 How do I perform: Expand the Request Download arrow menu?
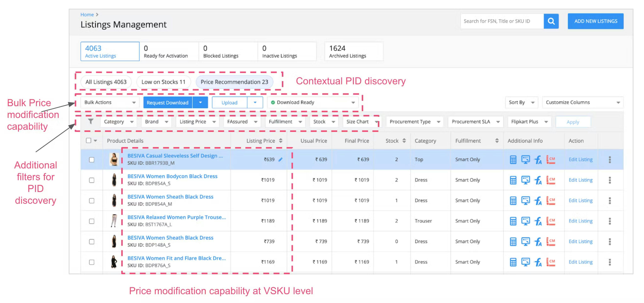click(x=200, y=102)
